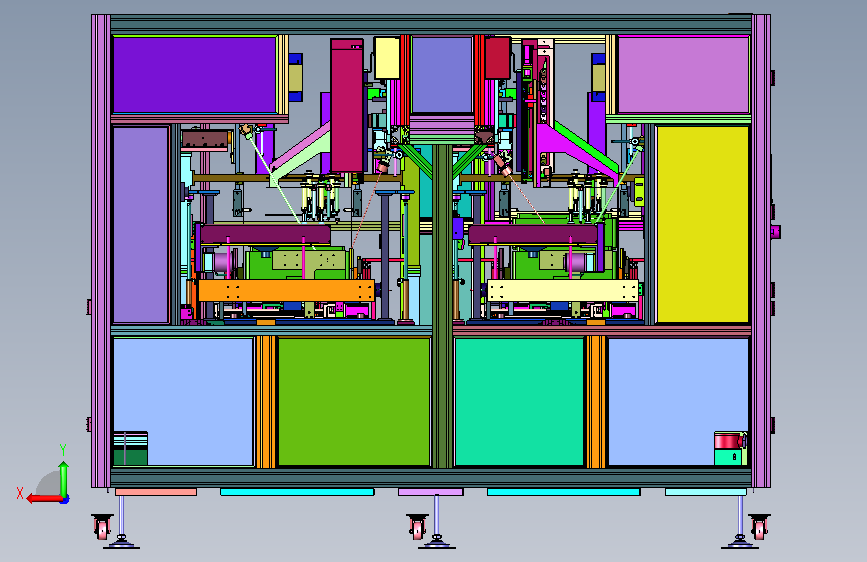Select the pale cyan strip under frame right
The width and height of the screenshot is (867, 562).
pos(706,492)
